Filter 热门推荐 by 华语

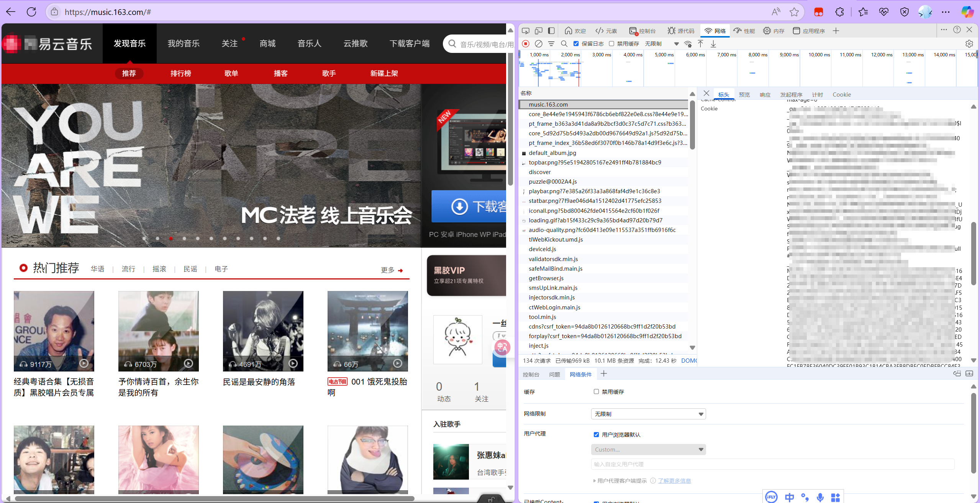click(x=97, y=269)
